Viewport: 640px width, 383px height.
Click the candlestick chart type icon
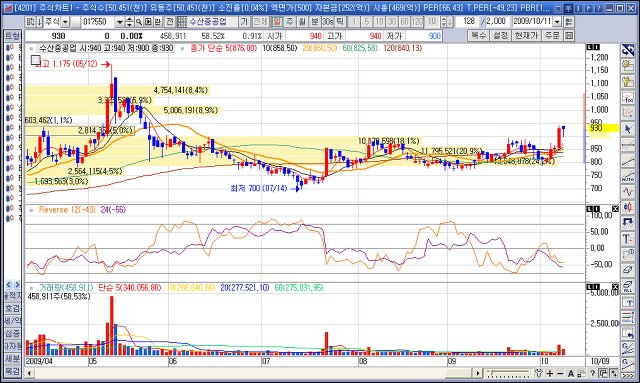point(628,207)
